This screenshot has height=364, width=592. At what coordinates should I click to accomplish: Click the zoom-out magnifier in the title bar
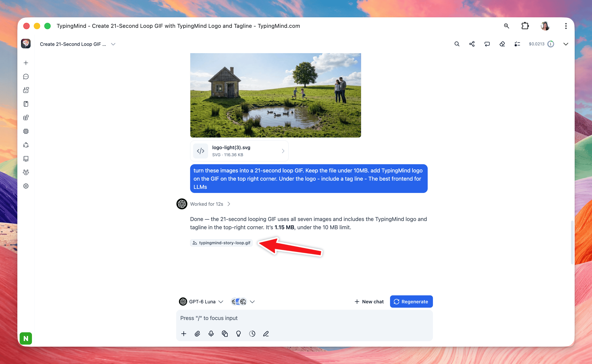(506, 26)
